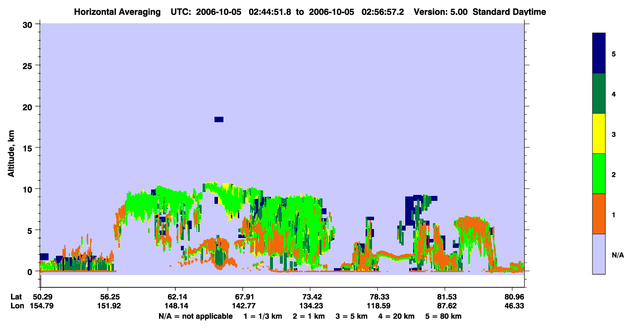The height and width of the screenshot is (330, 644).
Task: Click the 'Lat' axis row label
Action: point(16,297)
